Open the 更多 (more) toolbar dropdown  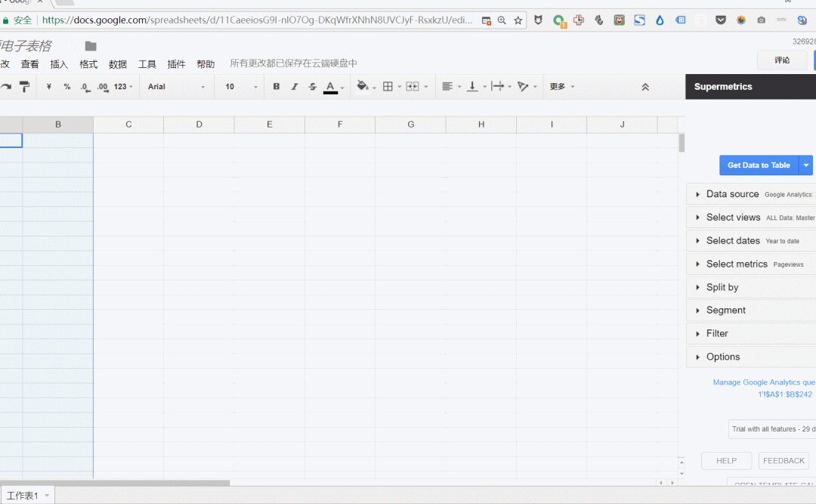tap(562, 86)
